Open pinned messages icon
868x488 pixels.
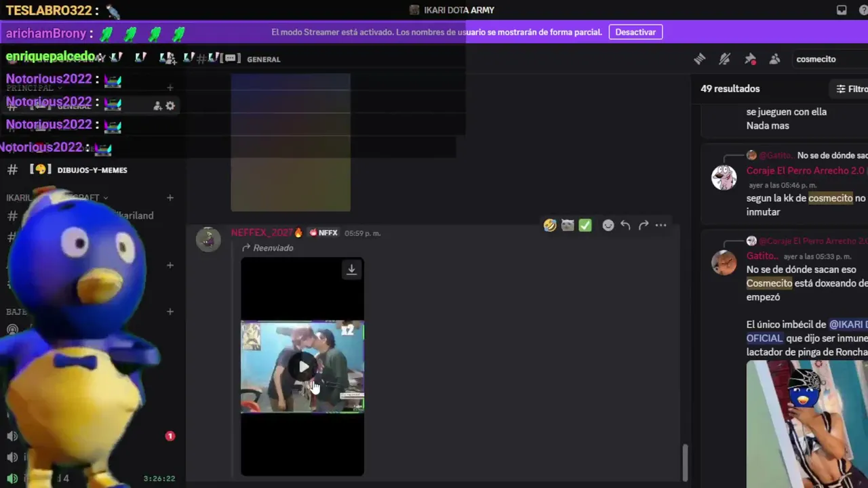point(750,59)
